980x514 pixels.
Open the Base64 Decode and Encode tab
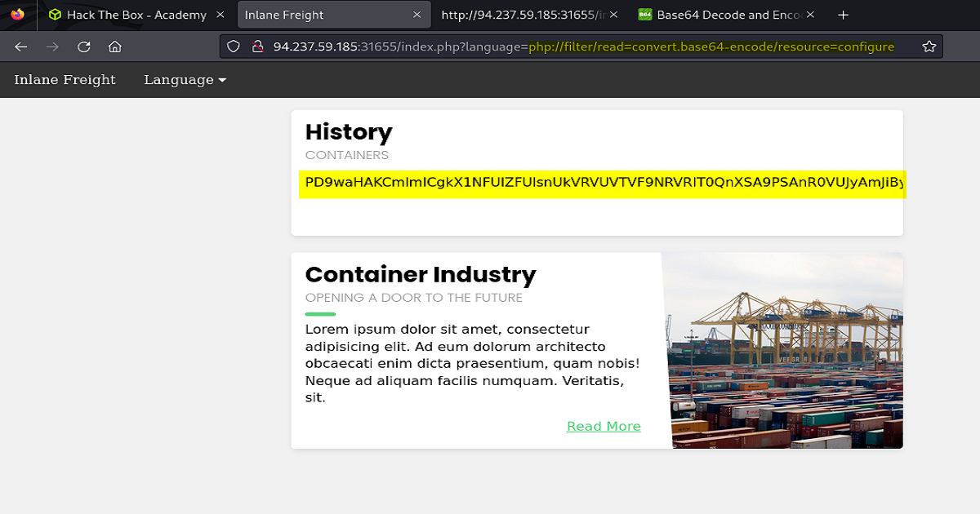(725, 15)
